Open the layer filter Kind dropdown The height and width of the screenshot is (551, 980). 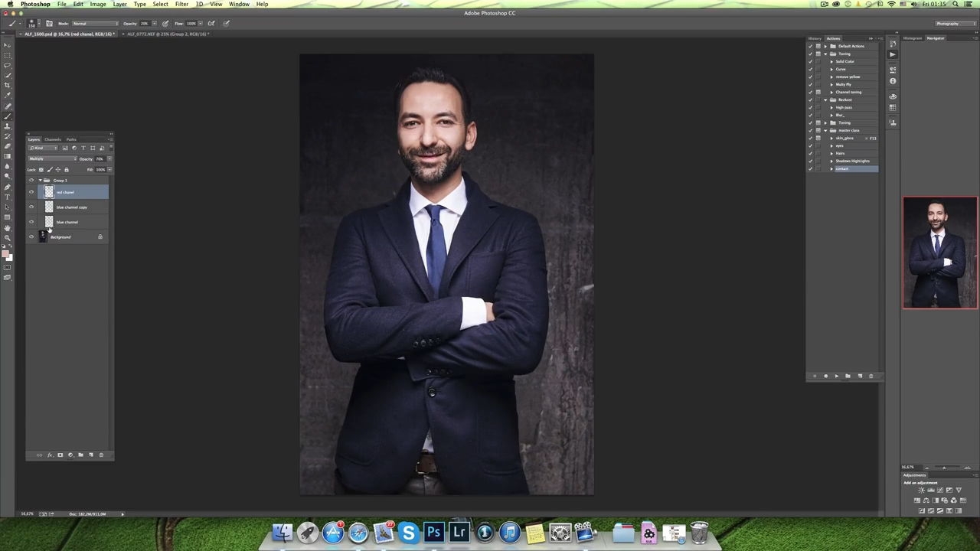pos(44,148)
